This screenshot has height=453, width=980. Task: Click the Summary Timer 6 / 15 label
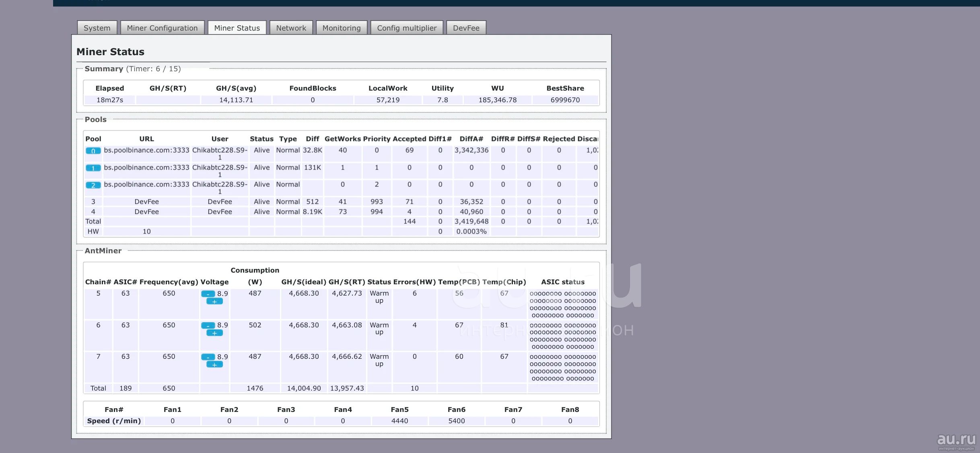coord(154,69)
